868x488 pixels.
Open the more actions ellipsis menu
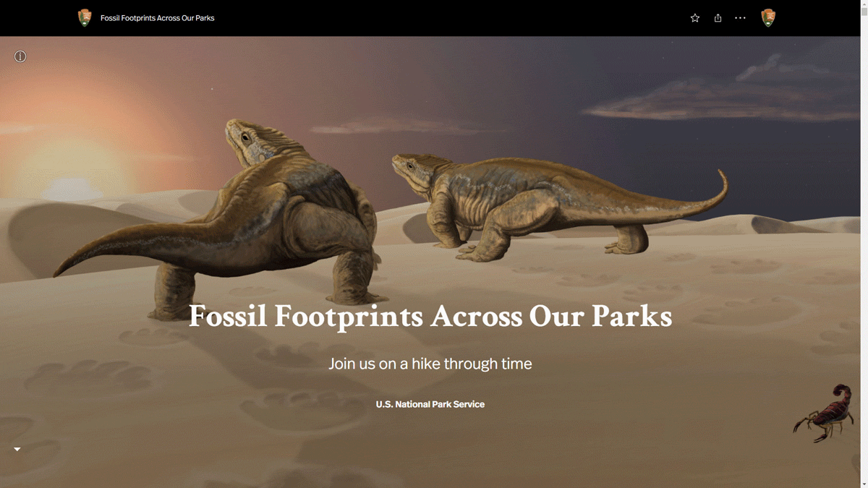coord(740,18)
